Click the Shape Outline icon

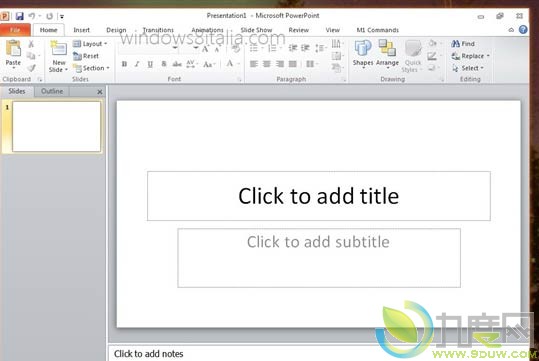433,56
